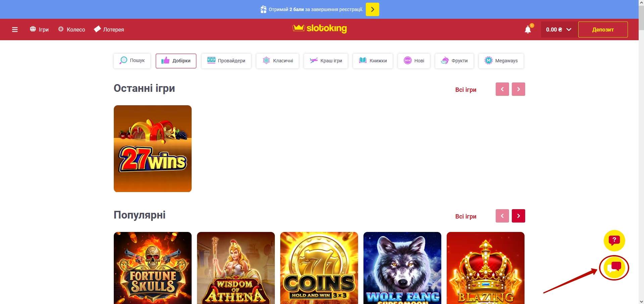Show next games in Останні ігри
The image size is (644, 304).
point(518,89)
